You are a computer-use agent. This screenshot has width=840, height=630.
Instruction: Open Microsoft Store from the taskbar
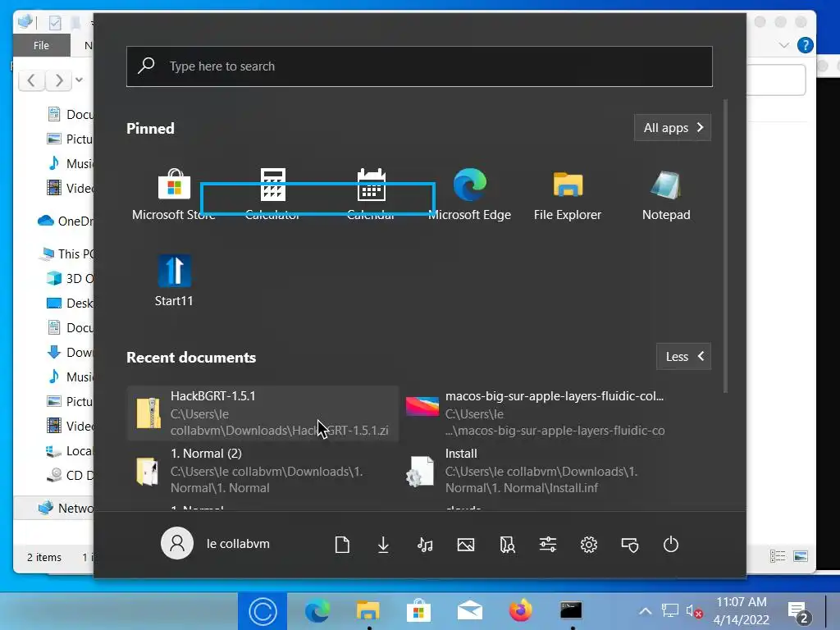tap(419, 611)
